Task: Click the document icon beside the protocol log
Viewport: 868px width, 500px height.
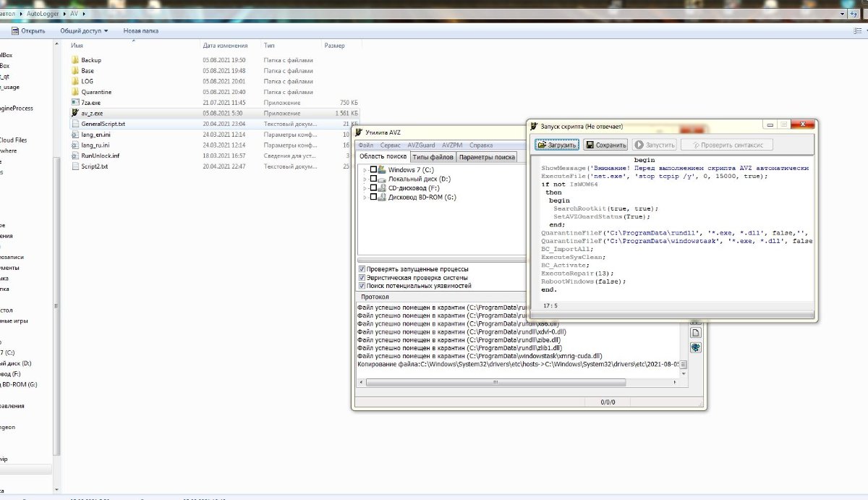Action: tap(695, 333)
